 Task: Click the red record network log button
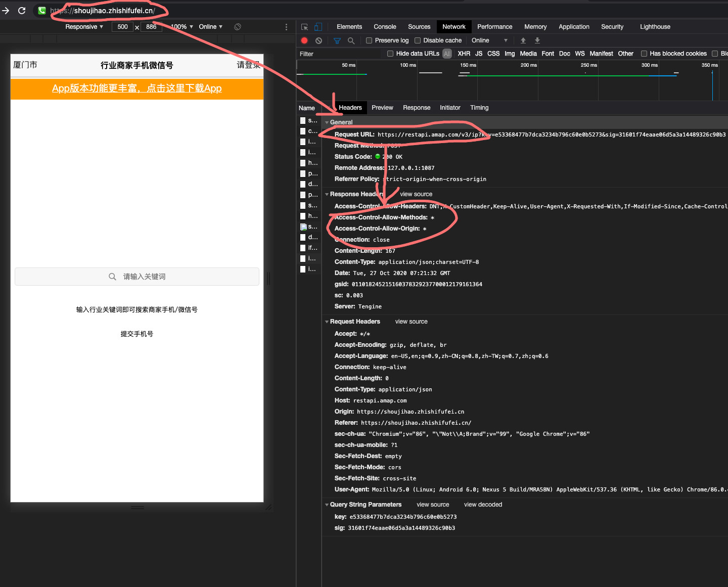[304, 40]
